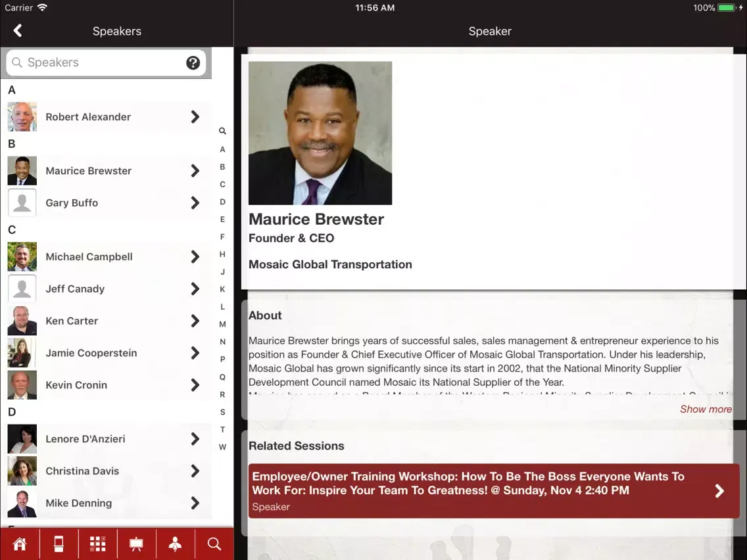Select the name "Gary Buffo" in list
Viewport: 747px width, 560px height.
72,203
